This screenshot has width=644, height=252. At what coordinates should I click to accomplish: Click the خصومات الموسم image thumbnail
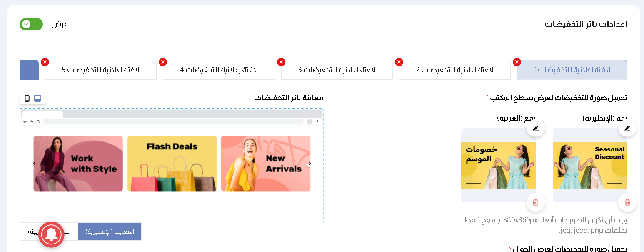498,165
